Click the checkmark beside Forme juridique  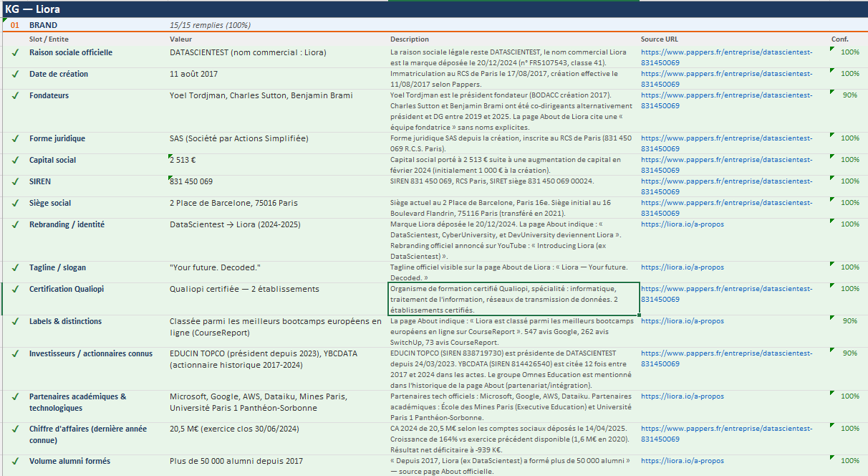14,138
